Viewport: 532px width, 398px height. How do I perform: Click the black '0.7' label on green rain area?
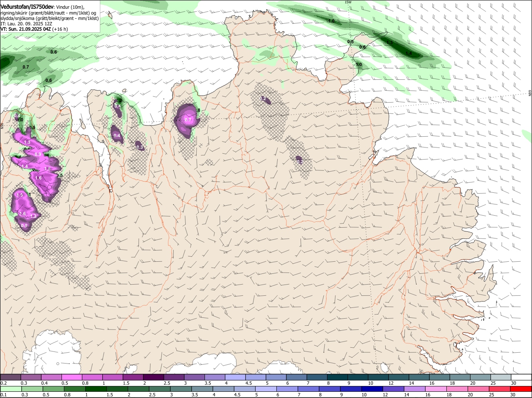click(26, 67)
